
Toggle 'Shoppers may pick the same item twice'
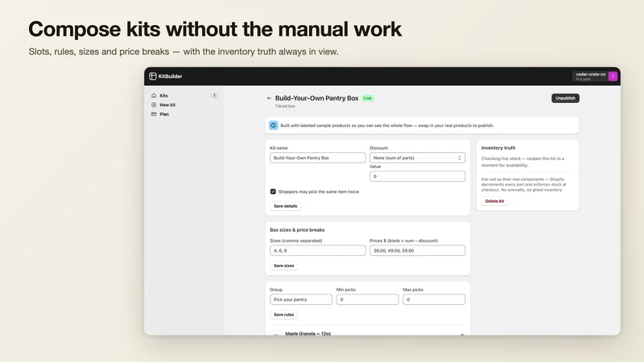pyautogui.click(x=273, y=191)
